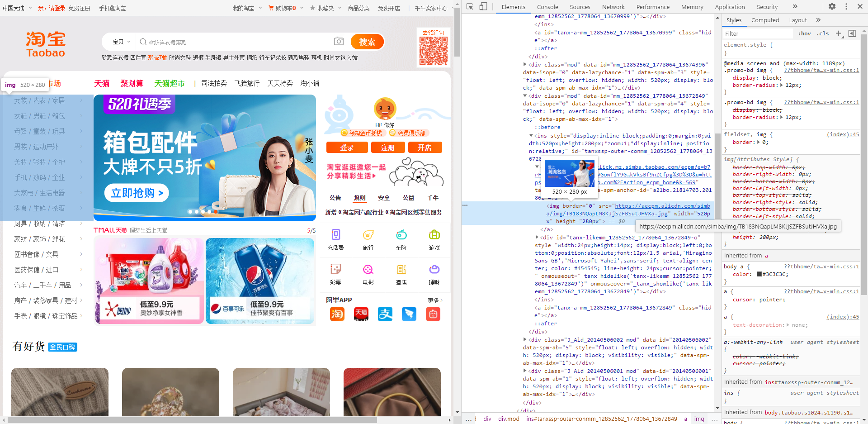Image resolution: width=868 pixels, height=424 pixels.
Task: Close the DevTools panel
Action: pyautogui.click(x=859, y=7)
